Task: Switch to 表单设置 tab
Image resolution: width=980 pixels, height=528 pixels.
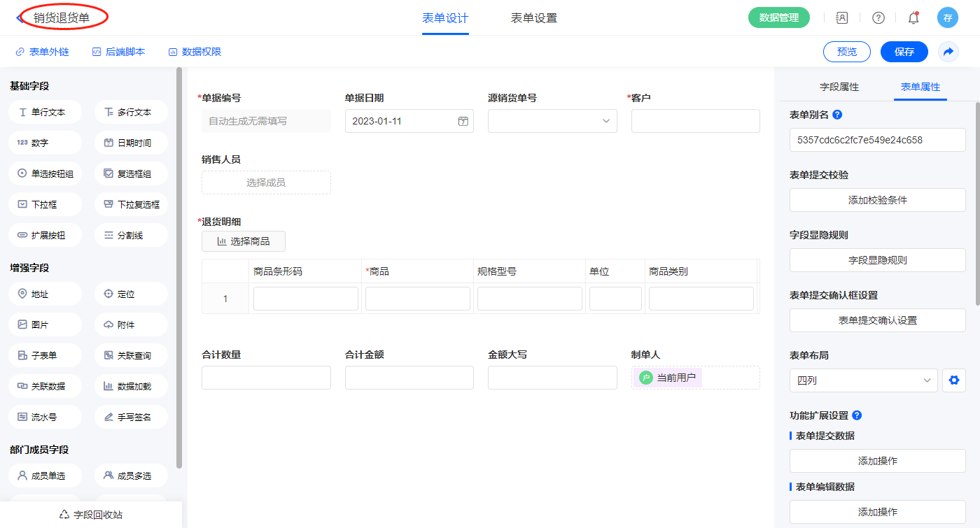Action: pos(533,18)
